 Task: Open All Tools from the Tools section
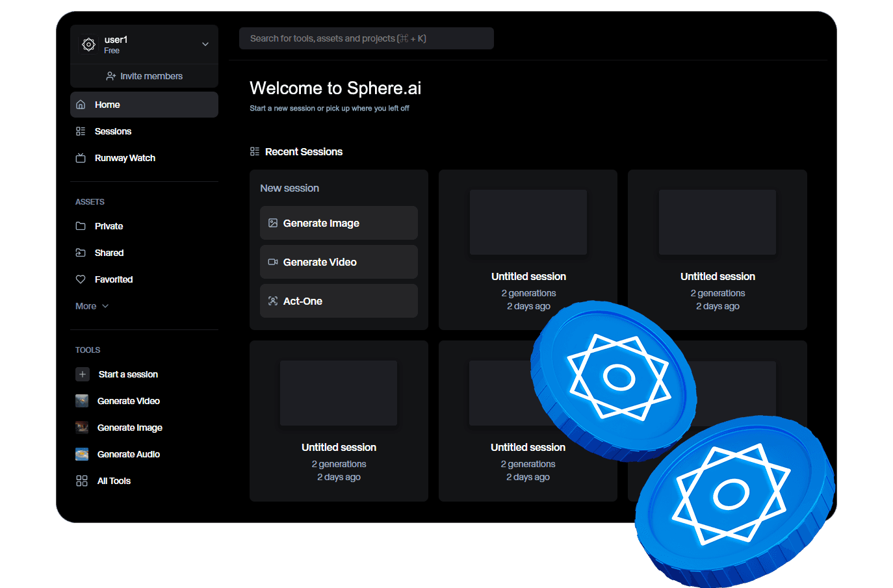(81, 480)
